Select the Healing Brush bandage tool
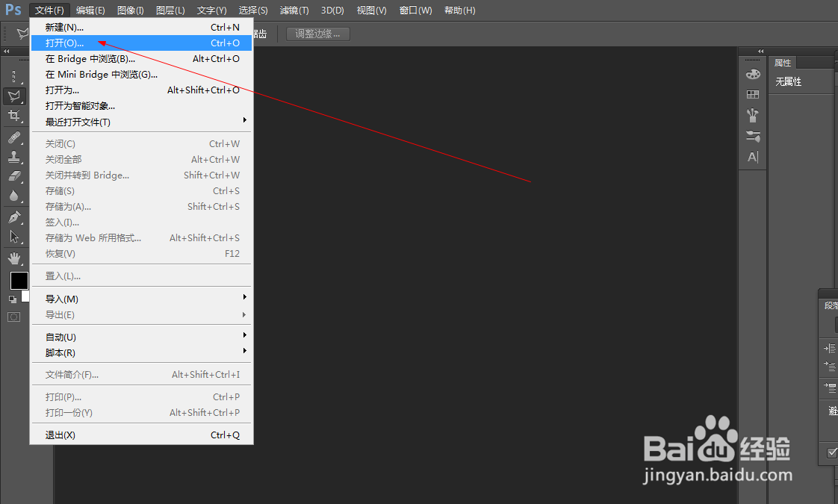Screen dimensions: 838x504 14,138
